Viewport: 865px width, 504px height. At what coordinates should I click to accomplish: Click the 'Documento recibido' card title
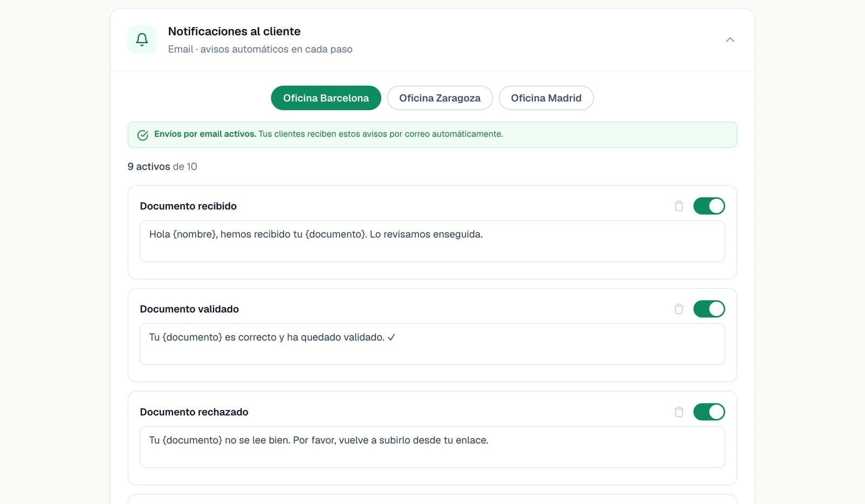[x=188, y=206]
